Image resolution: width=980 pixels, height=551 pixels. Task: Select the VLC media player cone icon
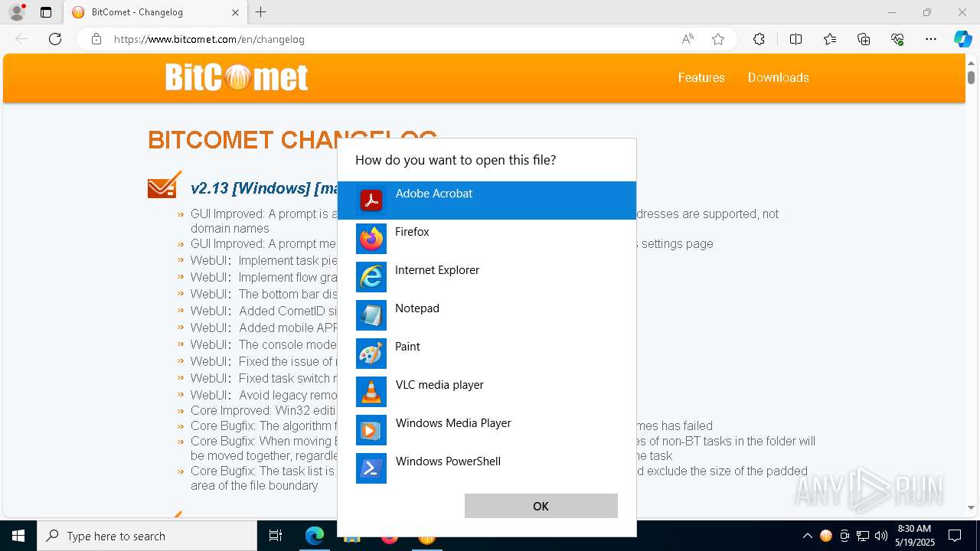[x=371, y=392]
